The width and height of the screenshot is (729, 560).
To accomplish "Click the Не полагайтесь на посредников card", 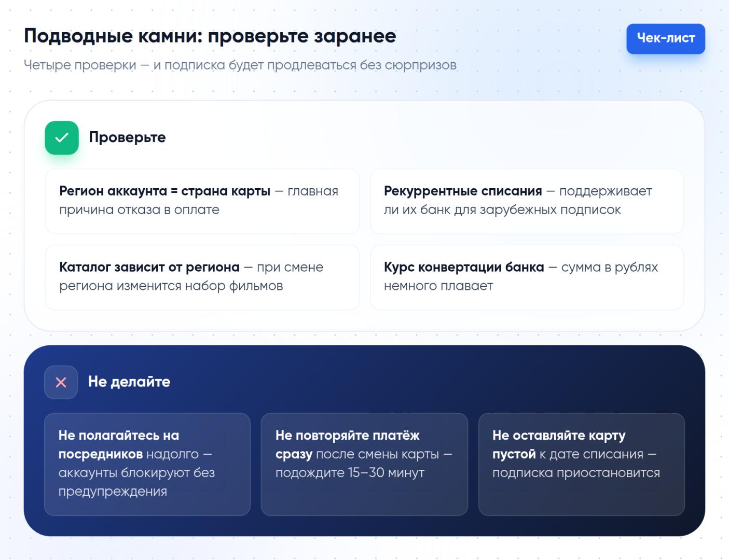I will tap(147, 464).
